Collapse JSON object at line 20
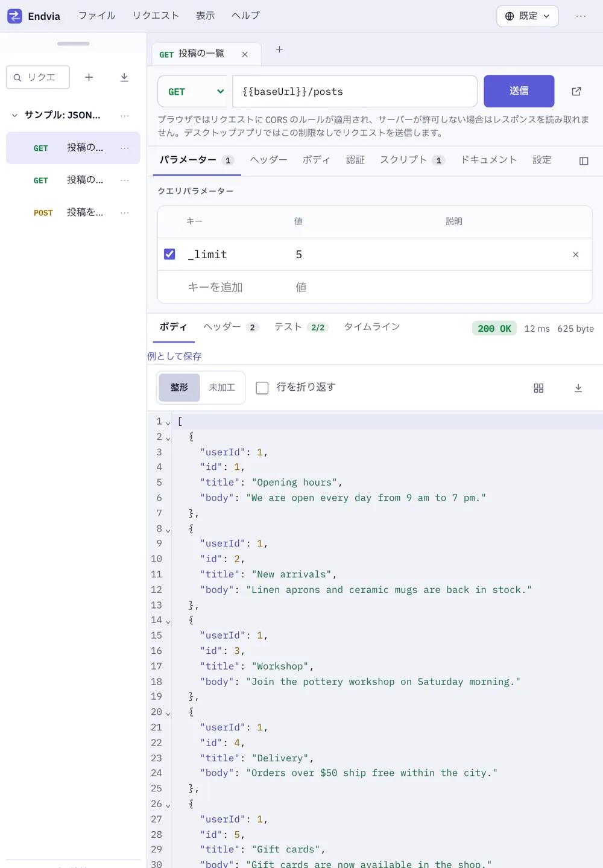603x868 pixels. (x=168, y=714)
